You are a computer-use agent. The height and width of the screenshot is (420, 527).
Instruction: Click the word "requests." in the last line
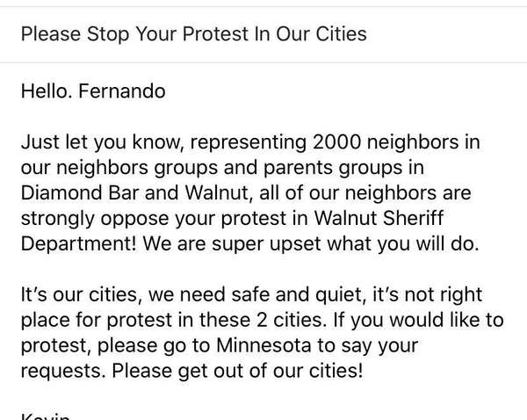pyautogui.click(x=63, y=372)
